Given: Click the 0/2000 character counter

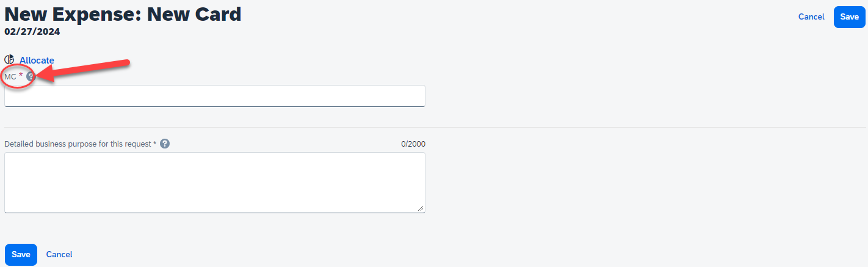Looking at the screenshot, I should coord(413,144).
